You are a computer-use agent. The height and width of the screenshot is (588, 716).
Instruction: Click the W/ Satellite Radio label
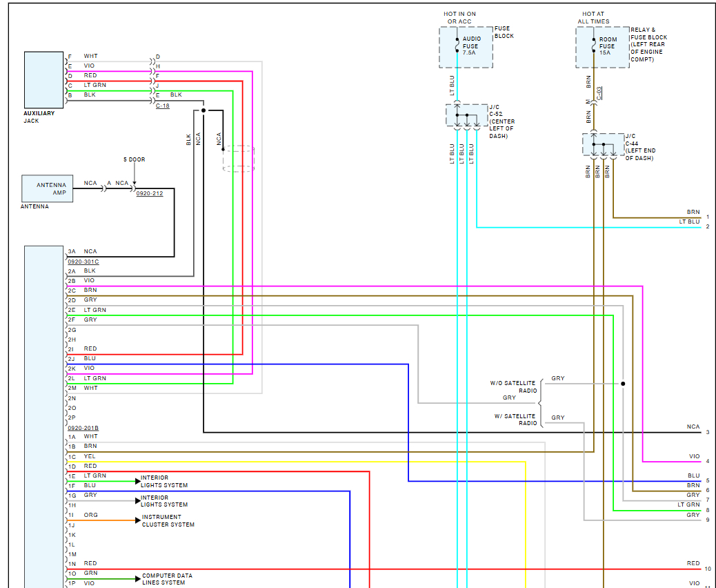tap(515, 420)
